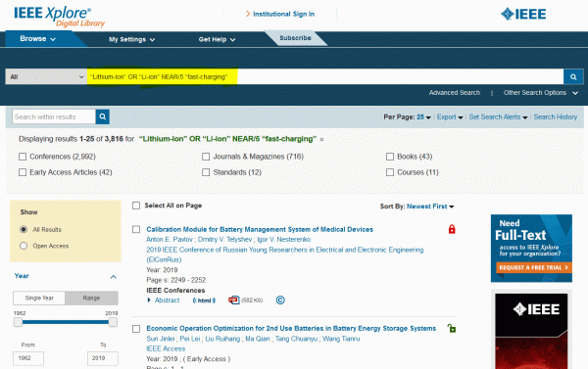Check the Courses (11) filter
Viewport: 588px width, 369px height.
pos(390,172)
